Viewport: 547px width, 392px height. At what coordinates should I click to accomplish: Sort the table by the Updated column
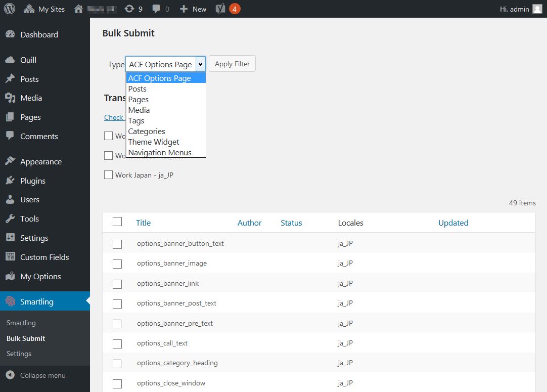tap(453, 223)
